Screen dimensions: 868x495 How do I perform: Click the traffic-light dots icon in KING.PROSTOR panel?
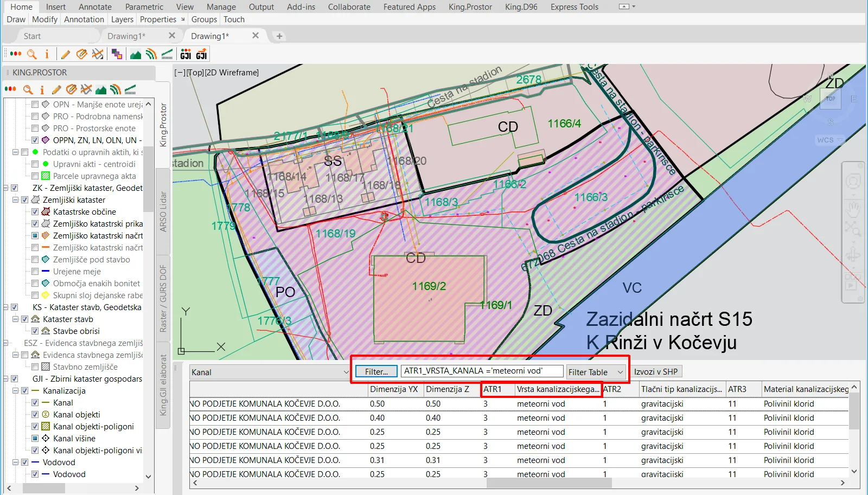[x=10, y=89]
